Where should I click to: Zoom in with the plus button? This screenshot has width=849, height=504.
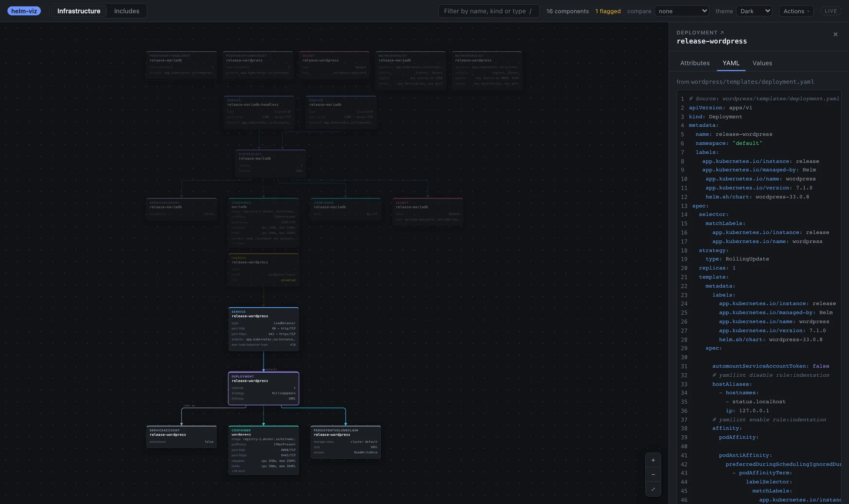pos(653,460)
